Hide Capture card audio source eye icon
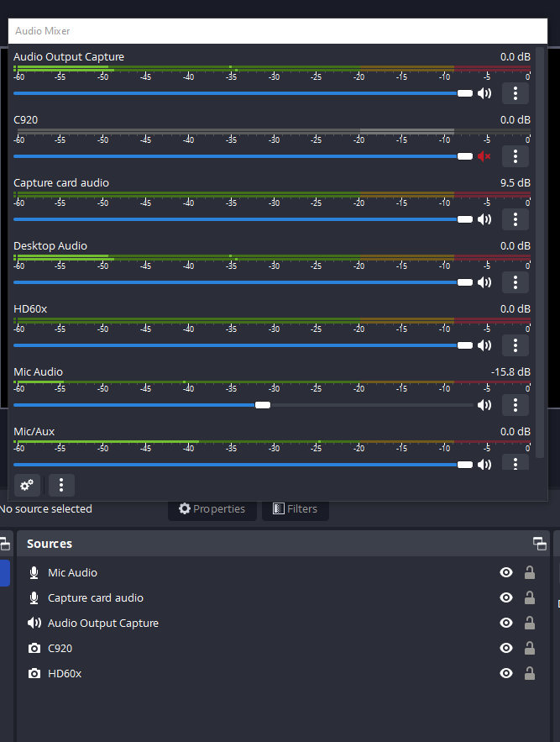 506,597
